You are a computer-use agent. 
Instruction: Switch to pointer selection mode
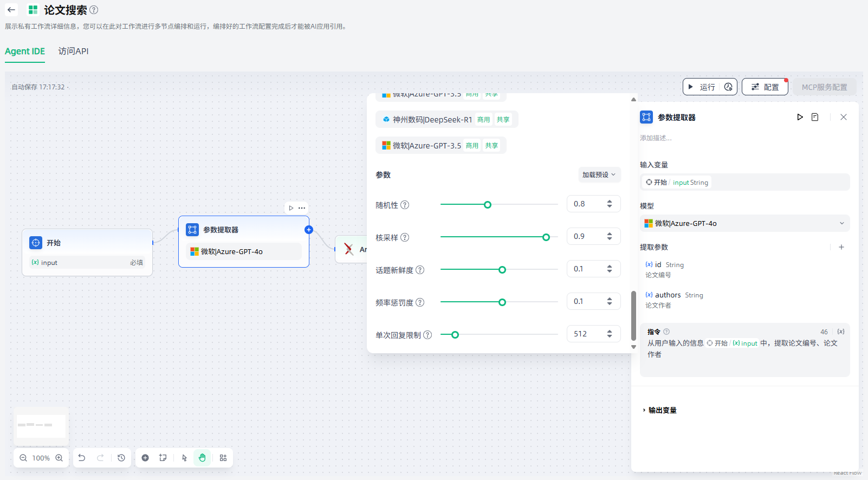tap(185, 458)
